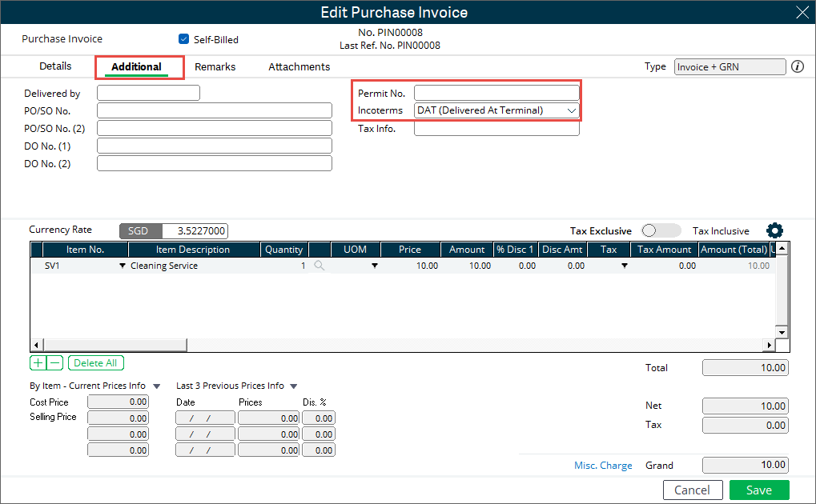The image size is (816, 504).
Task: Click the Disc Amt column header
Action: point(562,250)
